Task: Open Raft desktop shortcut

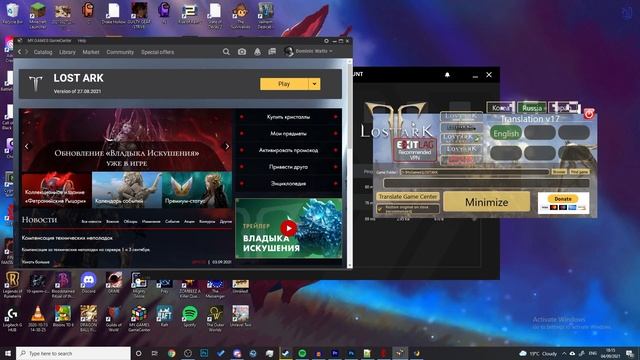Action: tap(164, 316)
